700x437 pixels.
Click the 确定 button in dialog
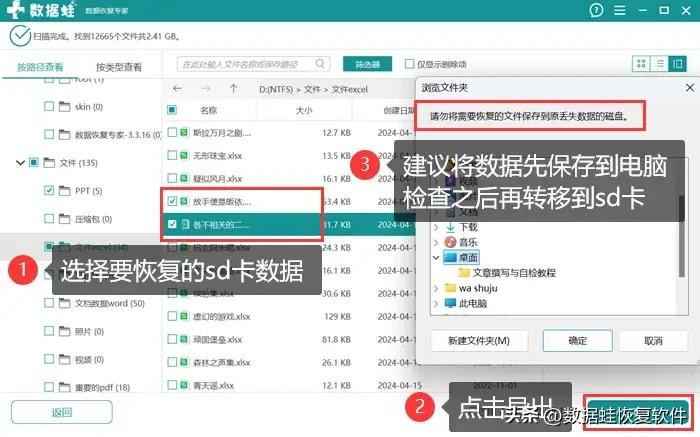click(577, 341)
